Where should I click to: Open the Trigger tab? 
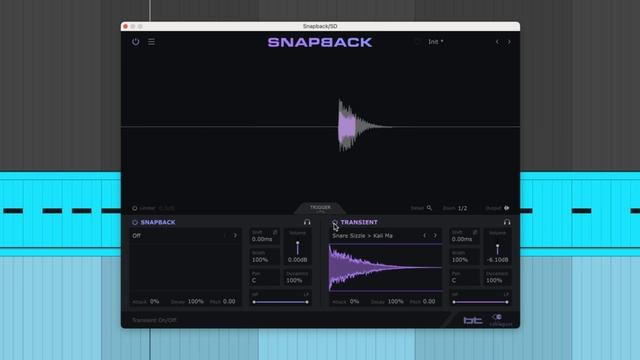(x=320, y=208)
